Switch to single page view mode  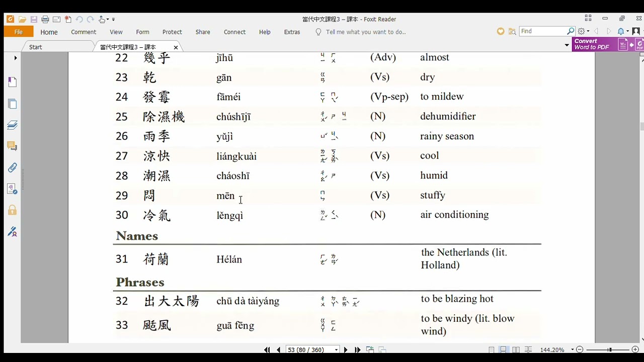(492, 349)
